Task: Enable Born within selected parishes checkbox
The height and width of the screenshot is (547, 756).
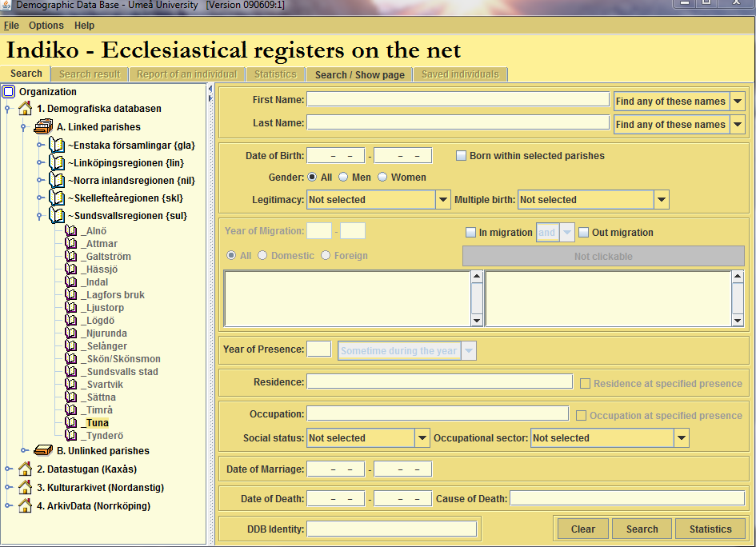Action: click(x=461, y=156)
